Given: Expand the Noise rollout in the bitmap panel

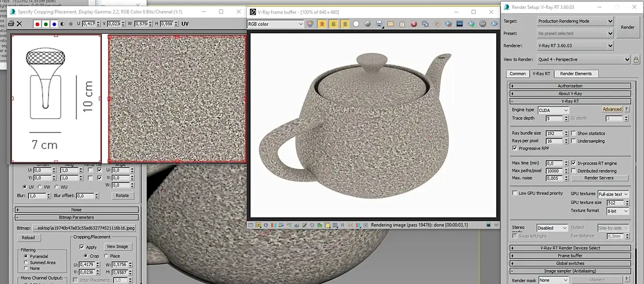Looking at the screenshot, I should [76, 210].
